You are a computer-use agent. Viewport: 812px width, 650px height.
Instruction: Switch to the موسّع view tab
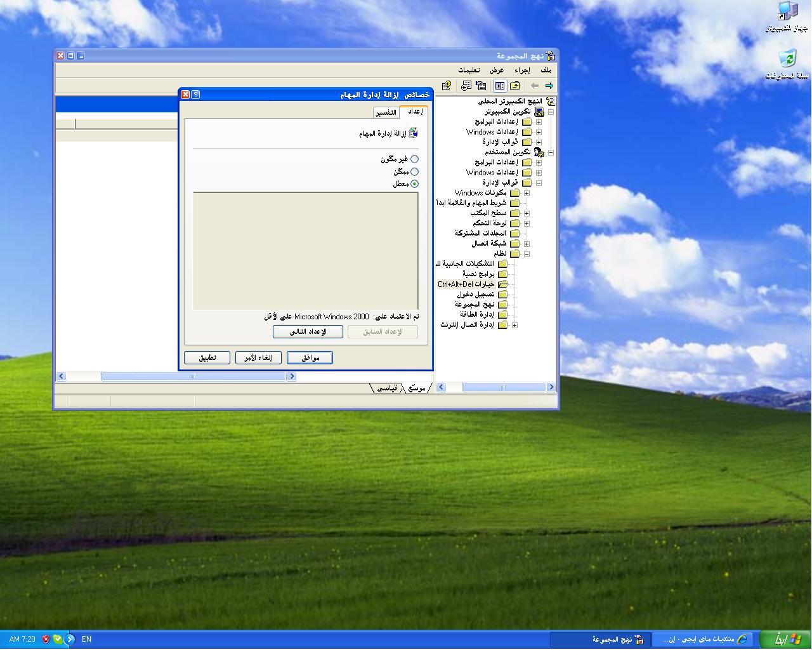pyautogui.click(x=417, y=388)
